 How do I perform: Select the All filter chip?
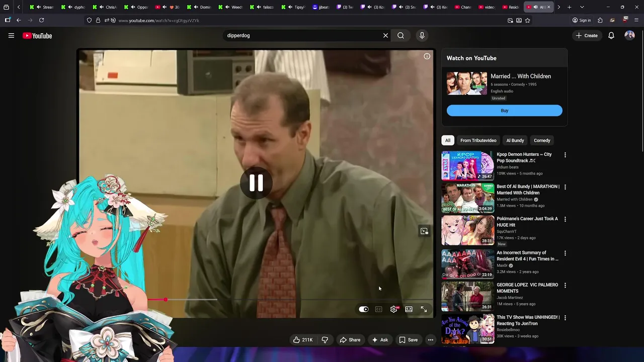(x=448, y=140)
